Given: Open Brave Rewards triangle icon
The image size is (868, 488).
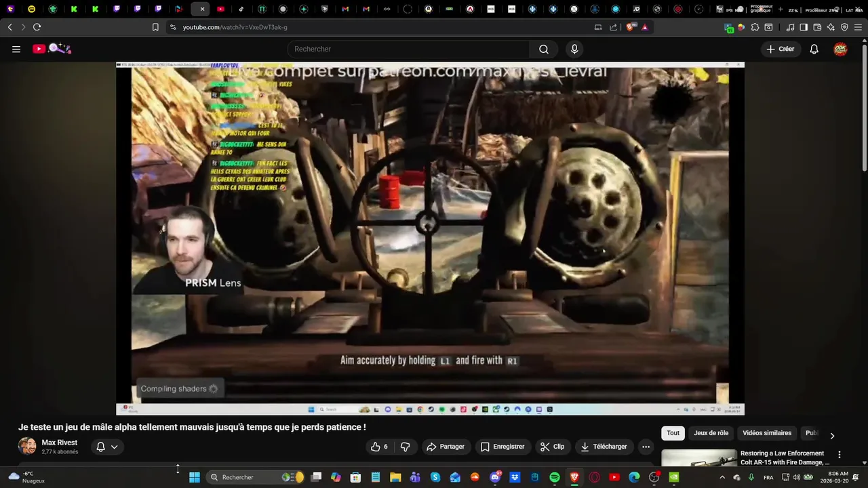Looking at the screenshot, I should pyautogui.click(x=644, y=27).
